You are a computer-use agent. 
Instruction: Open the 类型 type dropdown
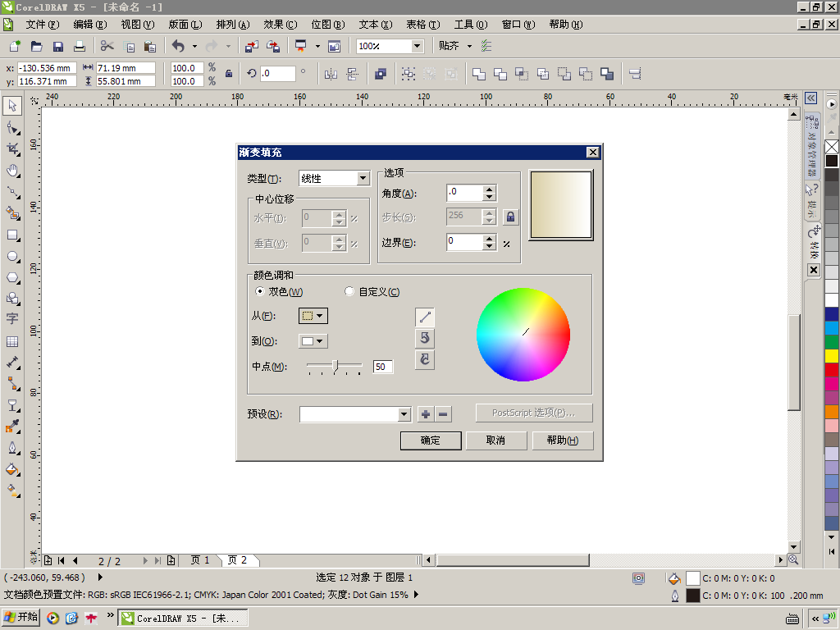coord(363,178)
